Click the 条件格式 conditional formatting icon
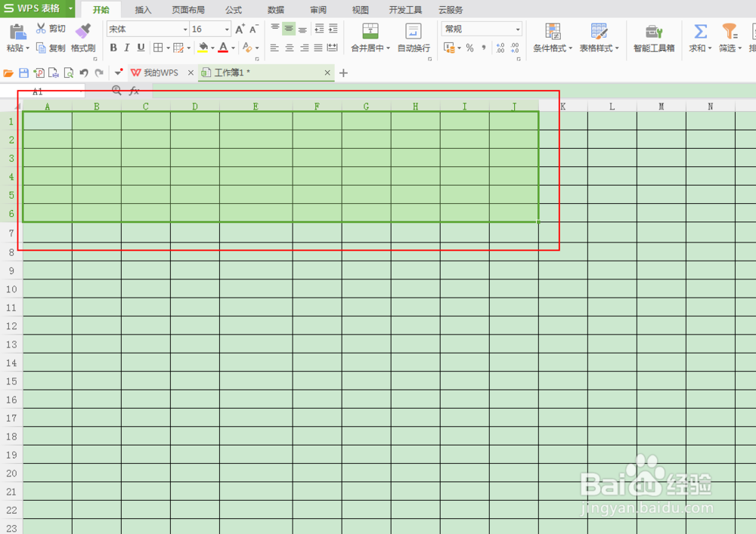Screen dimensions: 756x534 (553, 31)
